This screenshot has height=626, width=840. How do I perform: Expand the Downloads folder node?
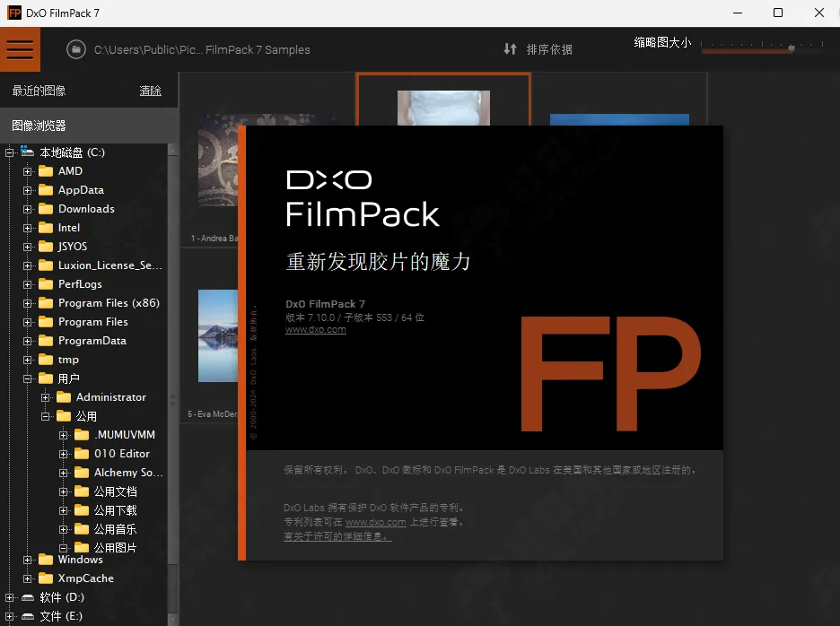pyautogui.click(x=27, y=209)
